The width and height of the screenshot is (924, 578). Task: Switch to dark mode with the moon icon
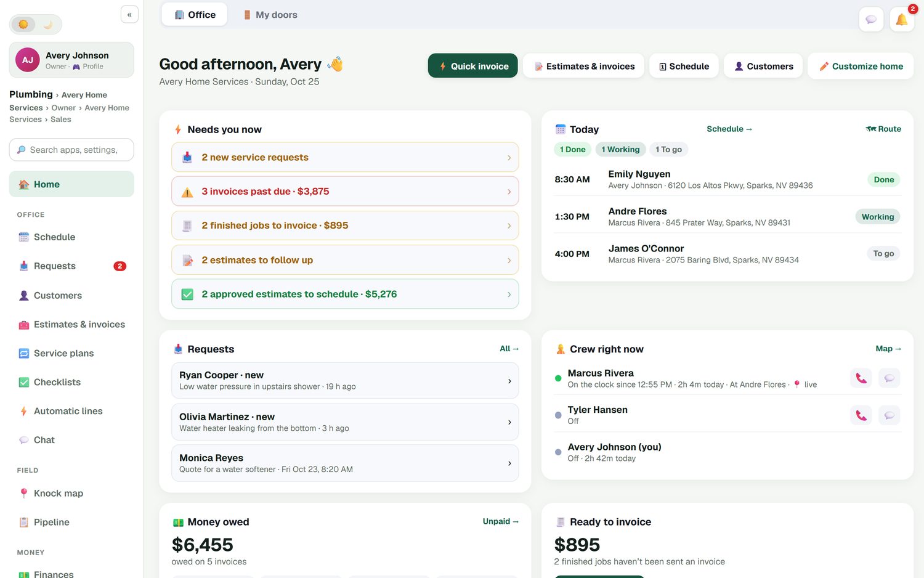[48, 25]
